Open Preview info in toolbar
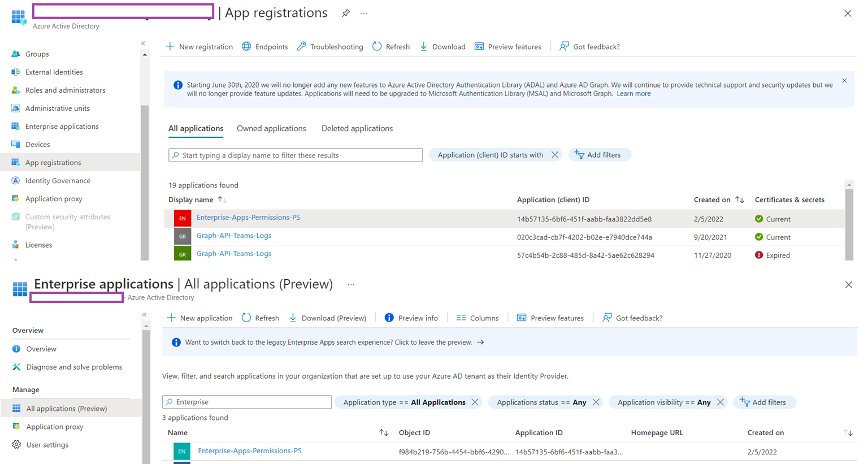This screenshot has width=868, height=464. (x=411, y=318)
